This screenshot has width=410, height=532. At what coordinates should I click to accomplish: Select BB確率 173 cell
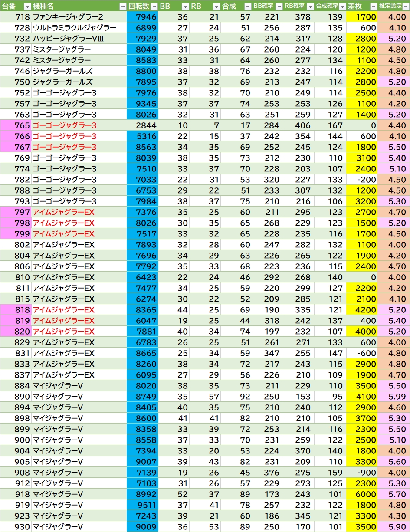[267, 494]
